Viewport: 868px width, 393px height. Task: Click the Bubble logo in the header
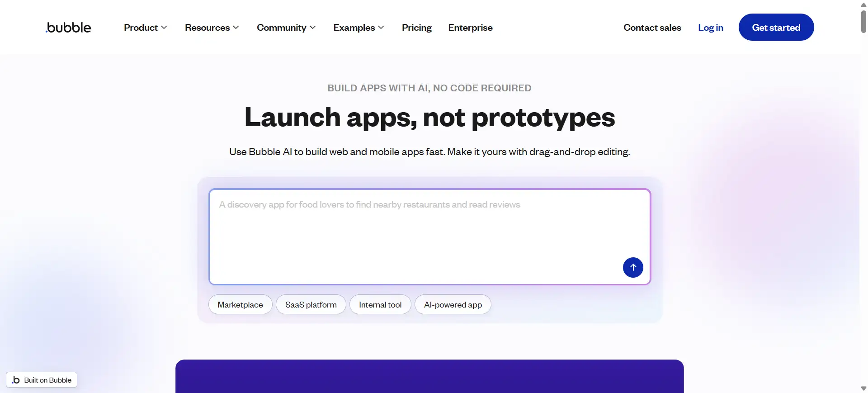(x=68, y=28)
